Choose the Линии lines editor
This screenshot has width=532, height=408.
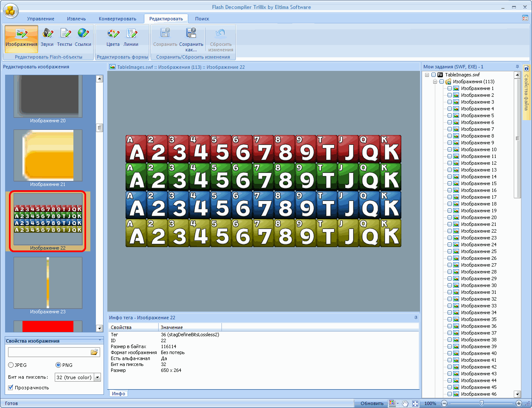coord(131,37)
